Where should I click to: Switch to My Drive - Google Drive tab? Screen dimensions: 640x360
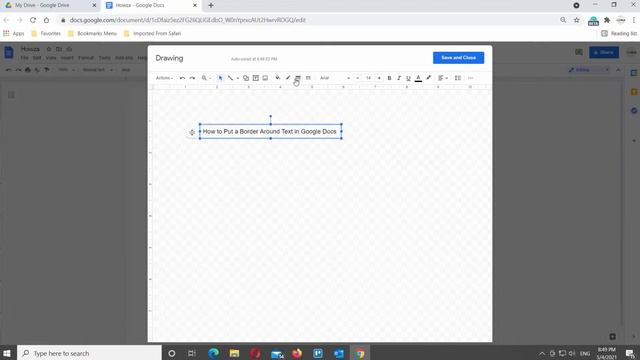tap(49, 5)
